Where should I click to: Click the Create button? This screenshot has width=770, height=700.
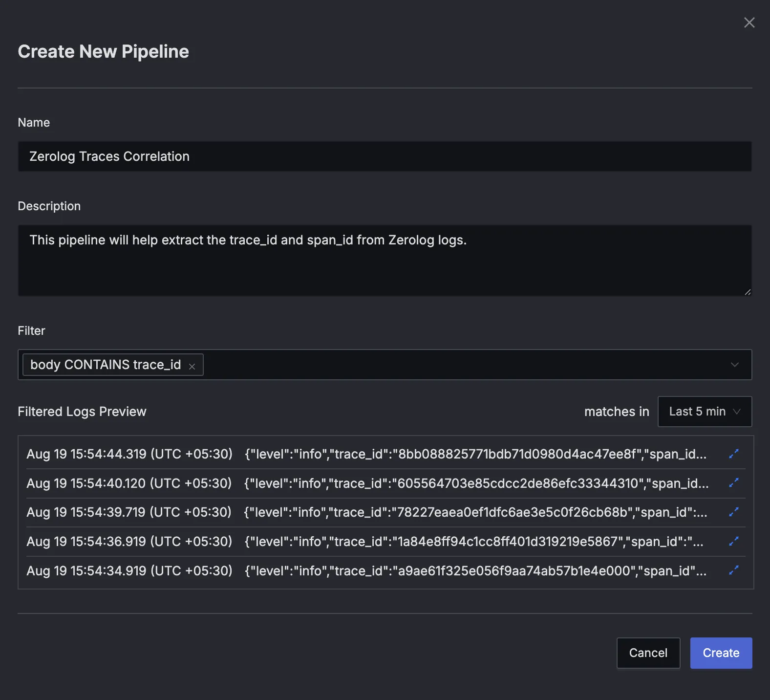(x=721, y=653)
